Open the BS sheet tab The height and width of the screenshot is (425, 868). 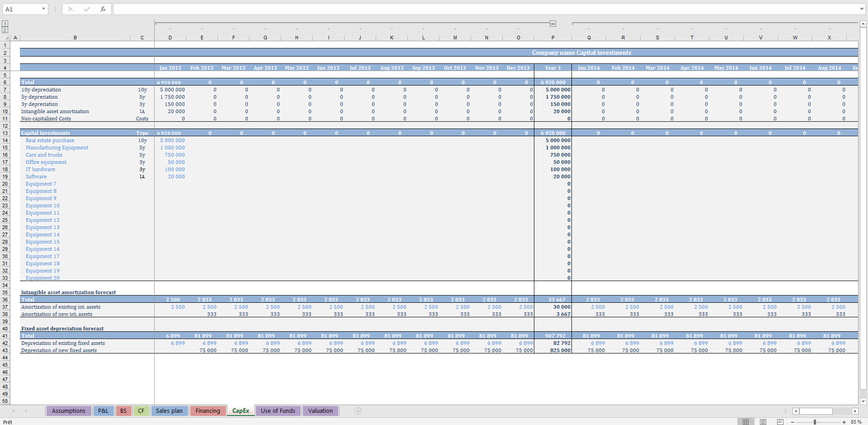pos(123,411)
